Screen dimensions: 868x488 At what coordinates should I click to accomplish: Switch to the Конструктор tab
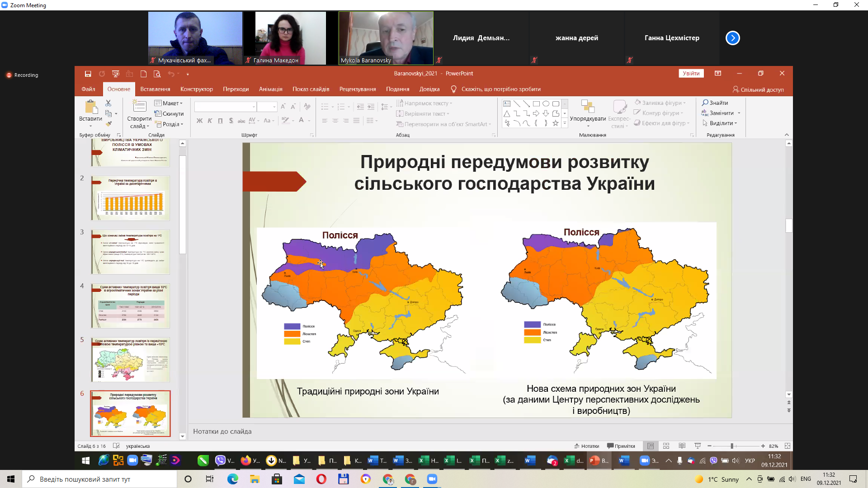click(x=196, y=89)
